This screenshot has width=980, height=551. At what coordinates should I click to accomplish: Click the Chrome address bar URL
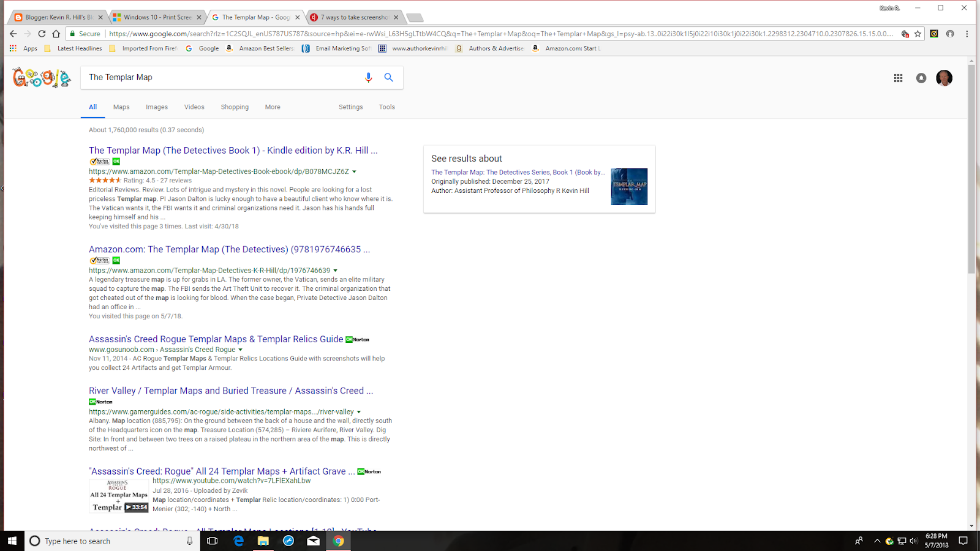(x=500, y=34)
